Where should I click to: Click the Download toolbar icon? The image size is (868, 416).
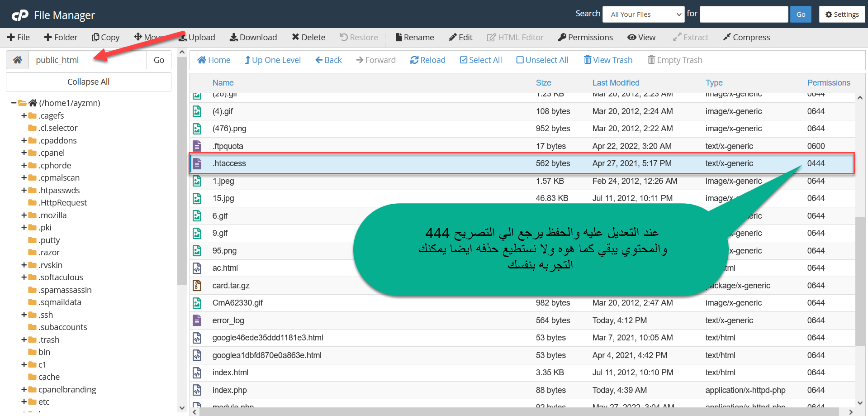(233, 38)
